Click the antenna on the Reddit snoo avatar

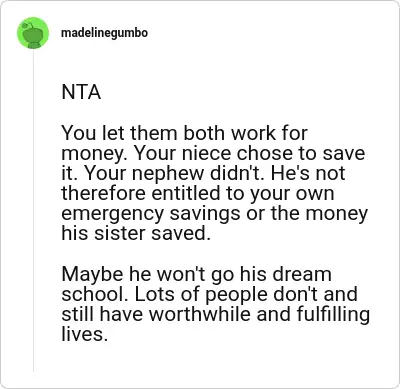26,25
